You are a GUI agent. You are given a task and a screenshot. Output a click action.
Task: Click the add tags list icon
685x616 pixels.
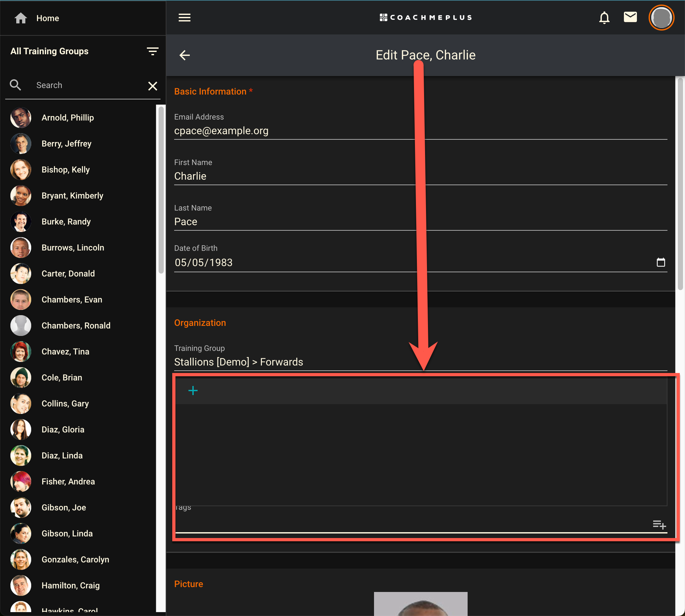[x=659, y=525]
